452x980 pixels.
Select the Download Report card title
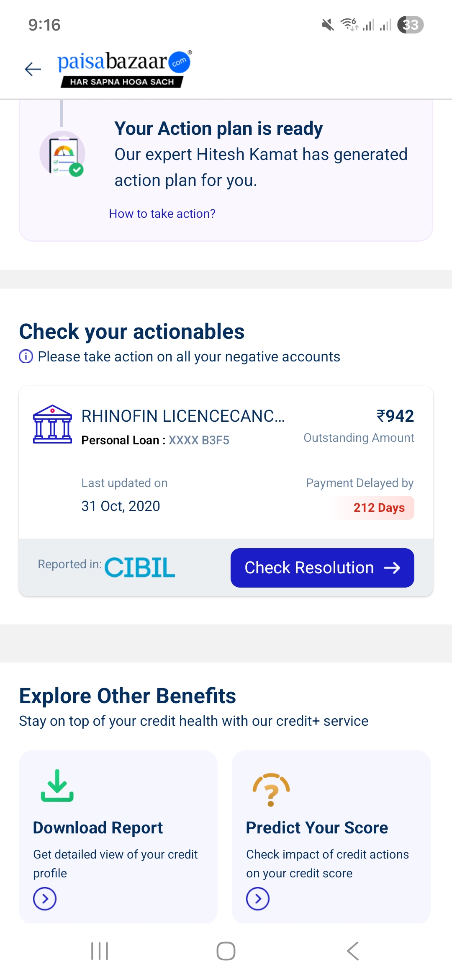coord(98,828)
